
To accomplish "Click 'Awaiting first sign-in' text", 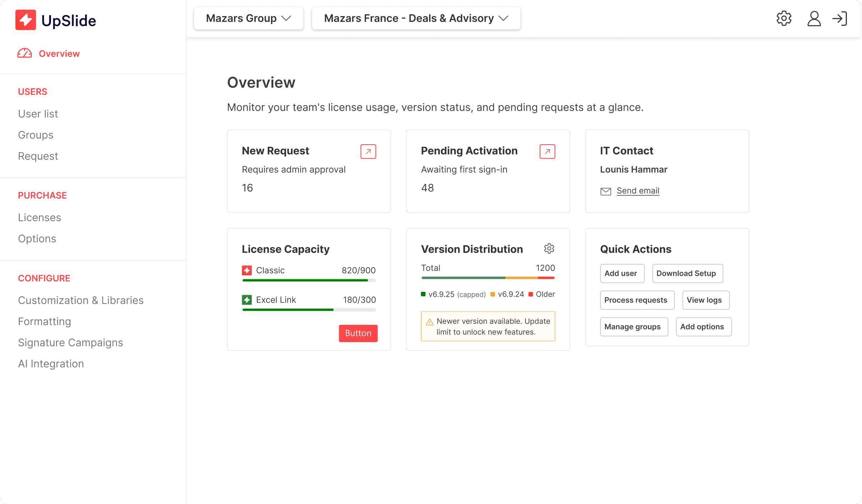I will (464, 169).
